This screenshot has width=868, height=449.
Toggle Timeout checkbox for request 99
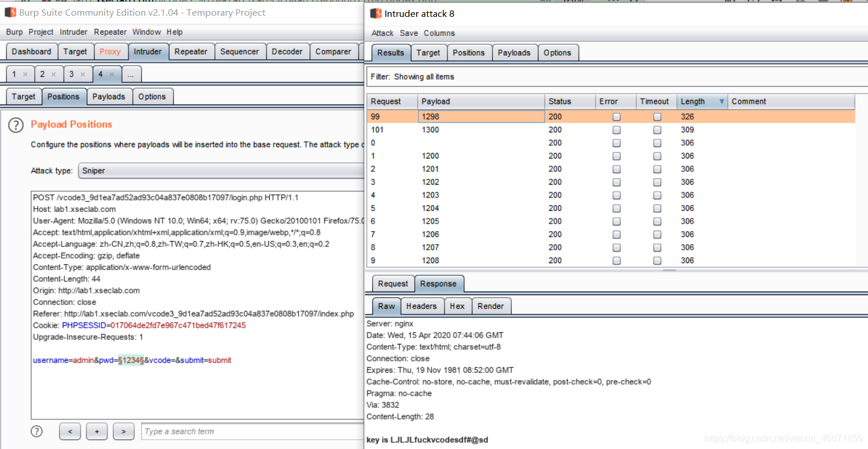657,117
